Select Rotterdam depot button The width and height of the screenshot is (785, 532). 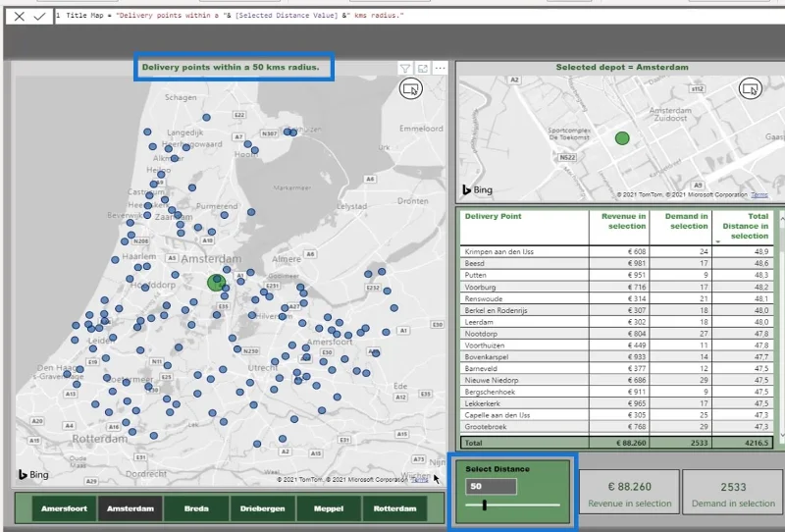(394, 508)
